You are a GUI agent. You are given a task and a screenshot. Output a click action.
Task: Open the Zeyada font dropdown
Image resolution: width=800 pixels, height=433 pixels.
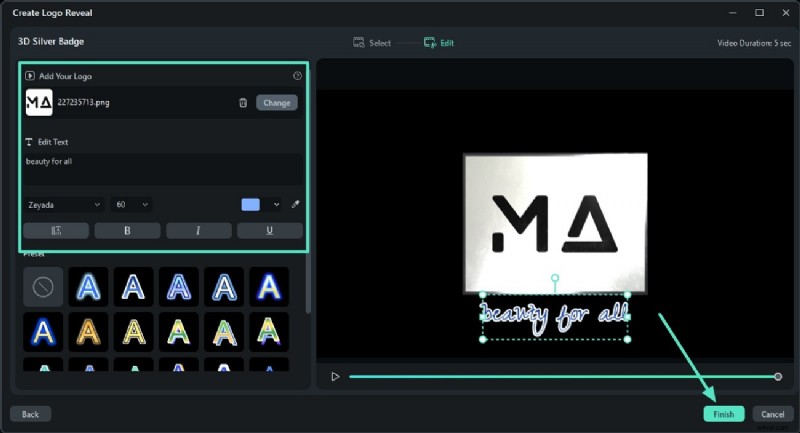tap(64, 205)
